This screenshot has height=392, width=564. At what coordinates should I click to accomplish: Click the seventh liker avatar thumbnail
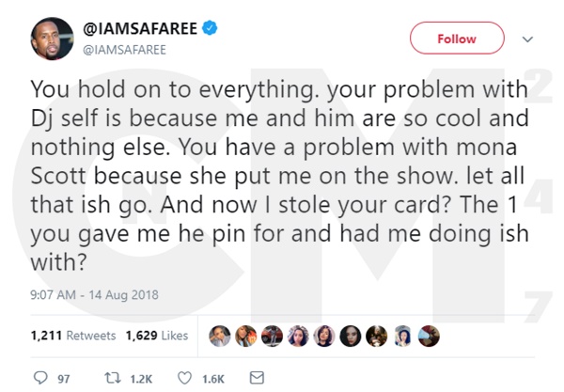coord(374,336)
